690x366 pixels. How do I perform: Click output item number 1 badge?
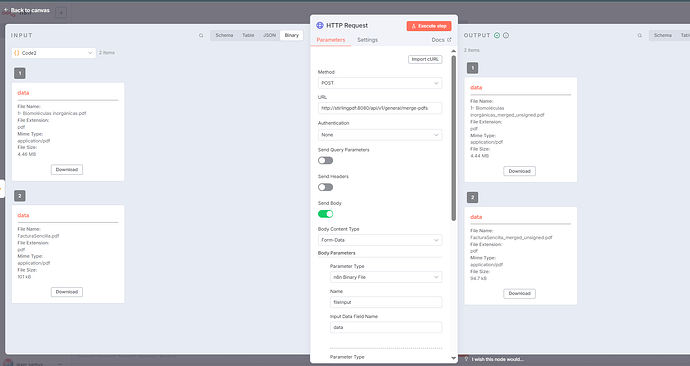pos(472,68)
